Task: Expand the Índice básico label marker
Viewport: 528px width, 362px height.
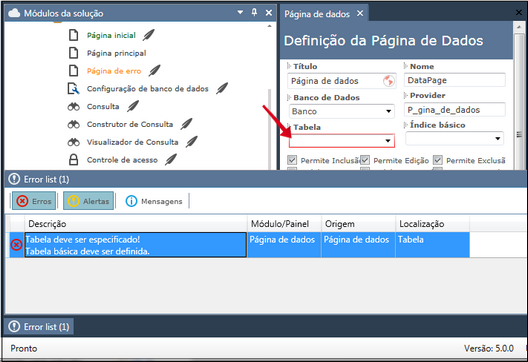Action: 406,125
